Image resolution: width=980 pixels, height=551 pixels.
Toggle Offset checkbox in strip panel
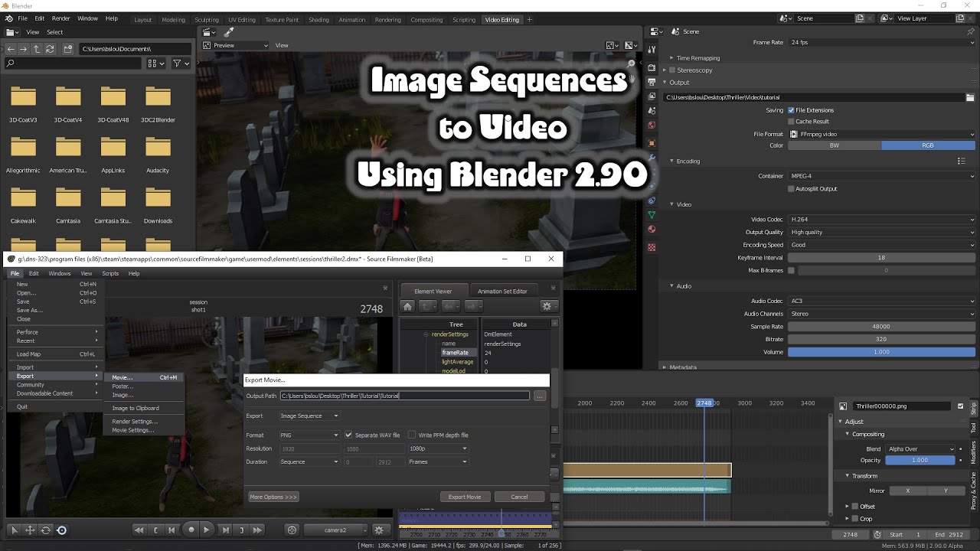tap(855, 507)
